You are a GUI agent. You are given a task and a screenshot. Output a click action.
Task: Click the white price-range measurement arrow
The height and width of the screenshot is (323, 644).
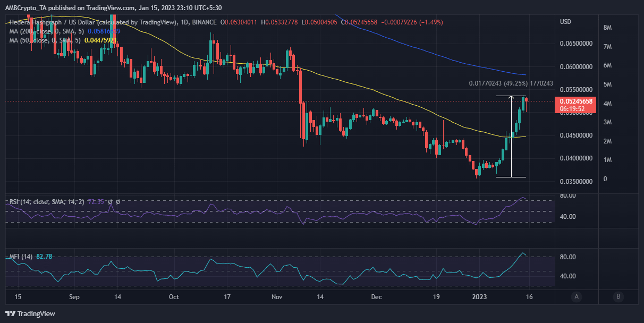(x=511, y=137)
